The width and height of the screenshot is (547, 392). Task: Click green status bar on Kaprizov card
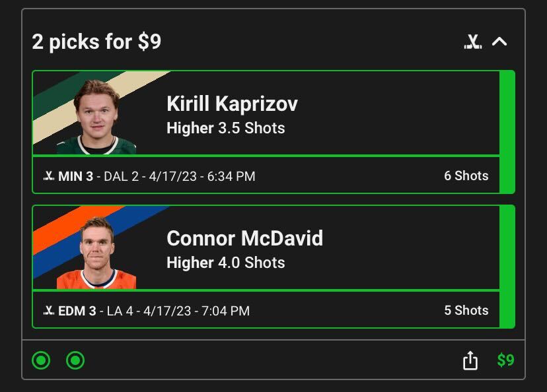pyautogui.click(x=507, y=132)
